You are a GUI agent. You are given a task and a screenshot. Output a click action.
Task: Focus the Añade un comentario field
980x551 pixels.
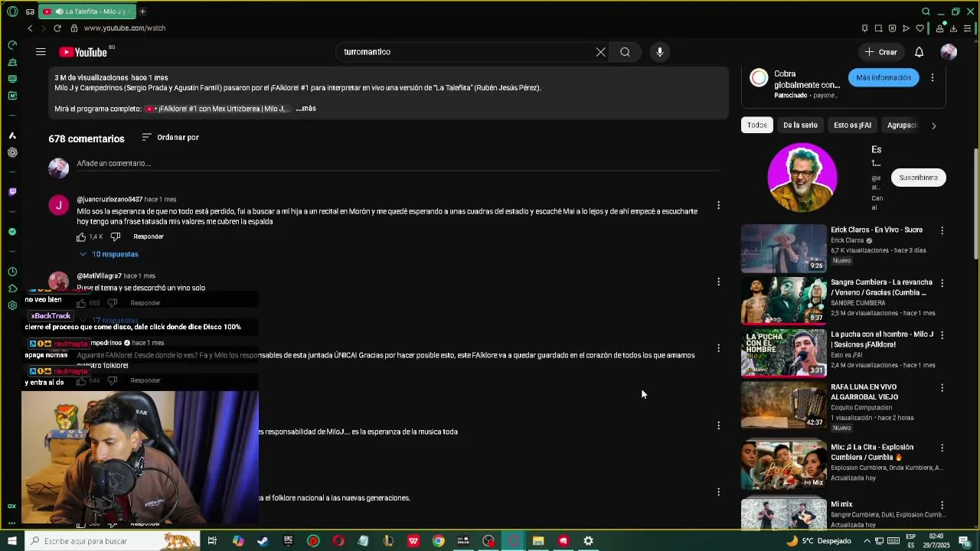(x=398, y=163)
